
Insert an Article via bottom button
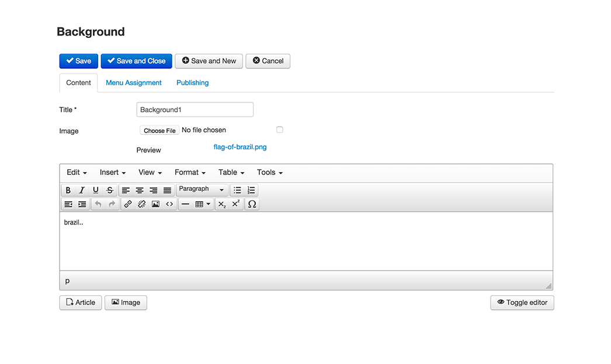pyautogui.click(x=81, y=303)
